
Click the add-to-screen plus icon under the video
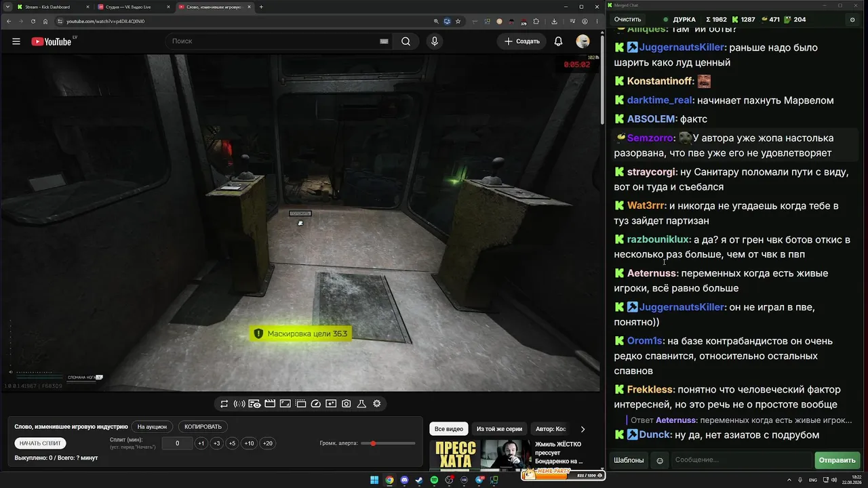tap(331, 404)
